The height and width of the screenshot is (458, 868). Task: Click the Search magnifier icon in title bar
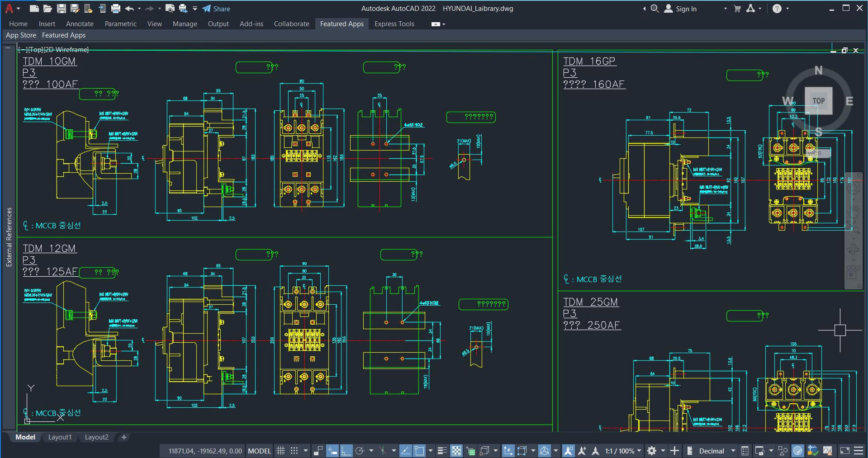[655, 8]
